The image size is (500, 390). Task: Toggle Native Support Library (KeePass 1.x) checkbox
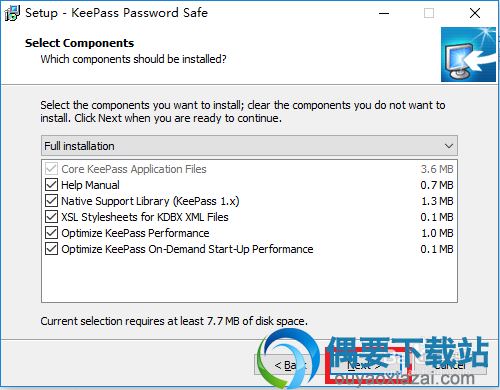(x=51, y=201)
